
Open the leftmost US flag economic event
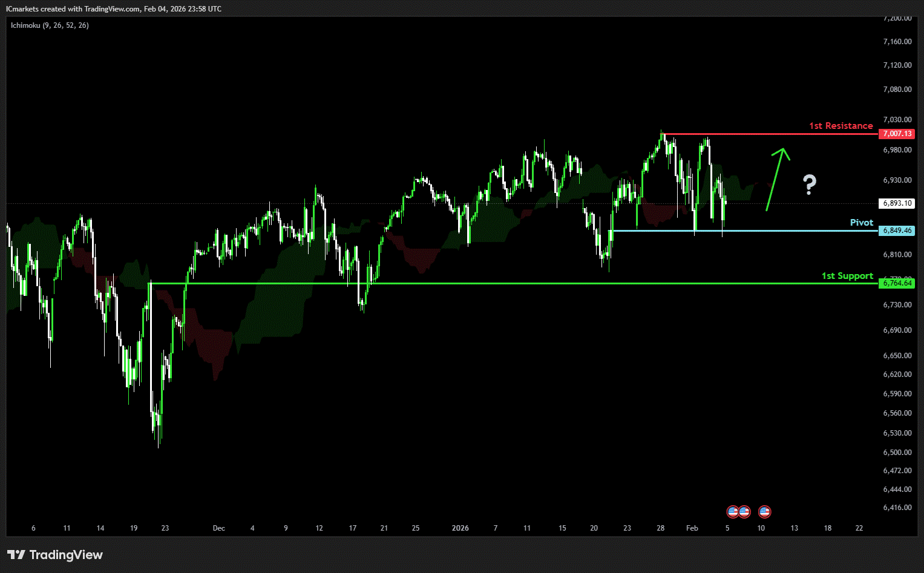click(732, 512)
